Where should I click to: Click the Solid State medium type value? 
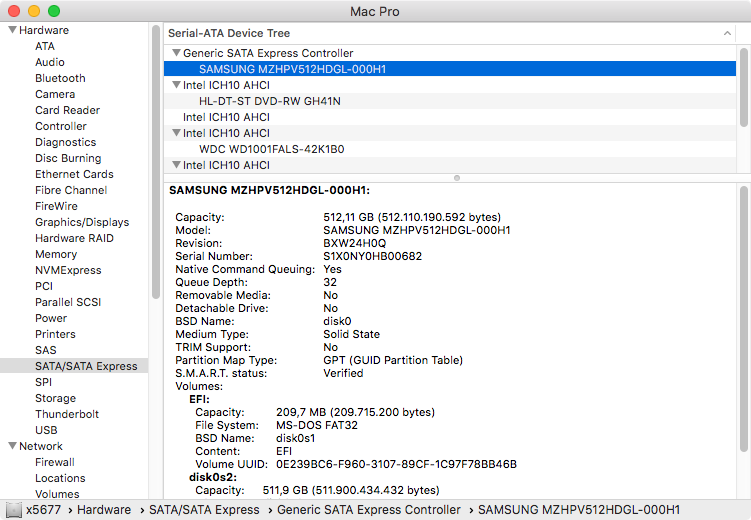point(351,334)
